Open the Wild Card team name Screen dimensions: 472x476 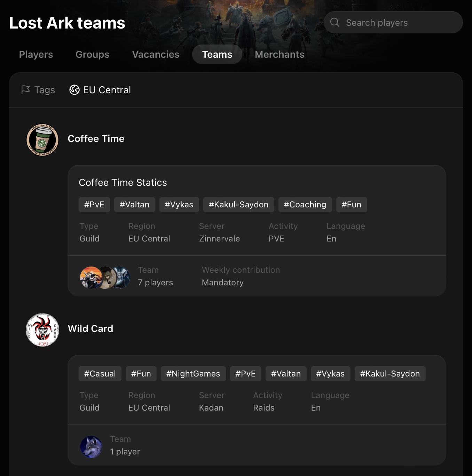coord(91,328)
